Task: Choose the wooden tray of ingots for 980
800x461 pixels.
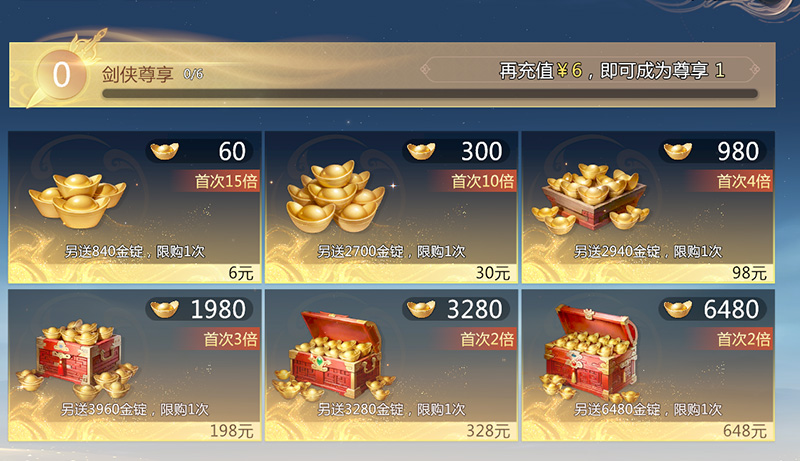Action: pos(591,198)
